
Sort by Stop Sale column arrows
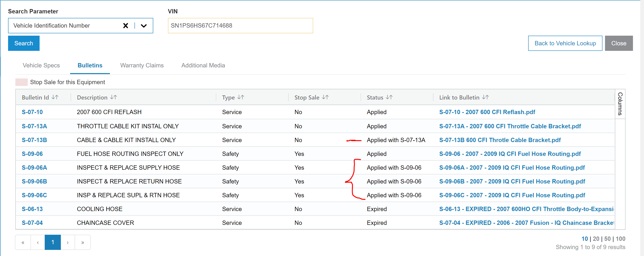pyautogui.click(x=325, y=97)
